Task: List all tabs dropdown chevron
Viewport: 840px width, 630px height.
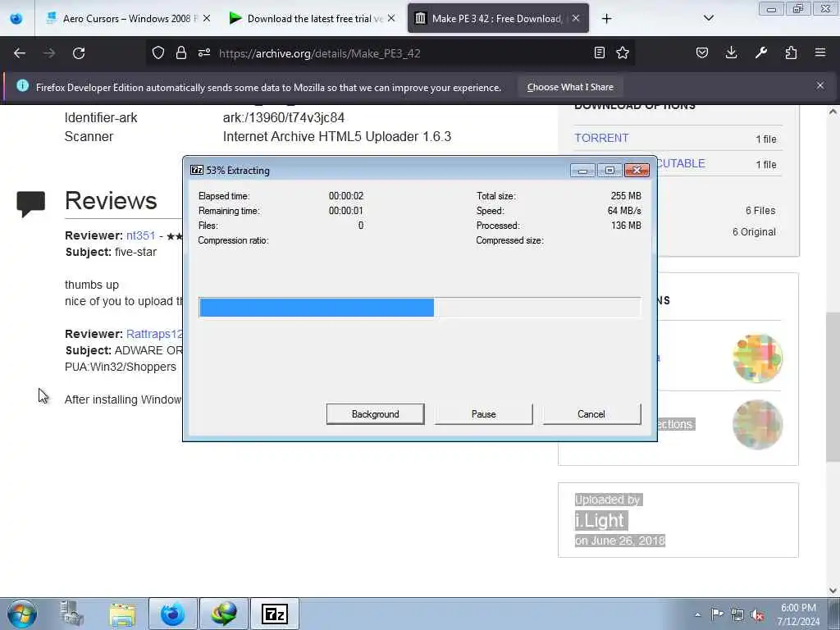Action: click(709, 18)
